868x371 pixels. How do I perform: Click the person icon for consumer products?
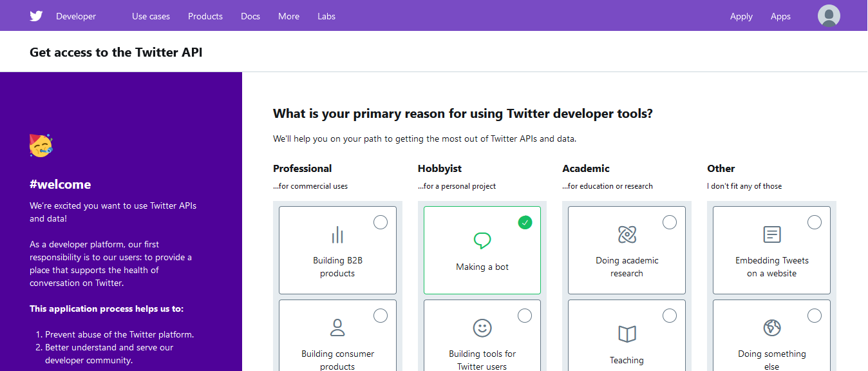(337, 328)
